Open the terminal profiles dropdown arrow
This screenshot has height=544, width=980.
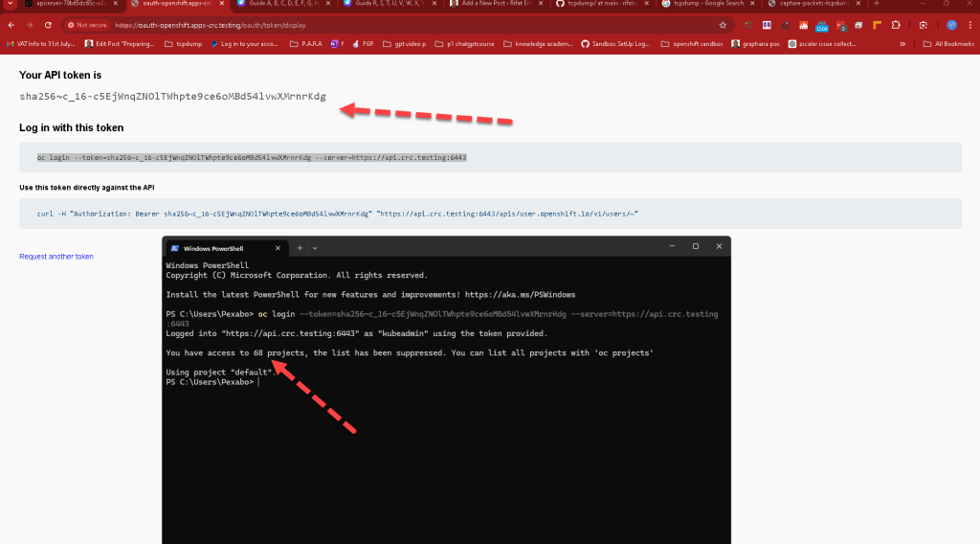(315, 248)
